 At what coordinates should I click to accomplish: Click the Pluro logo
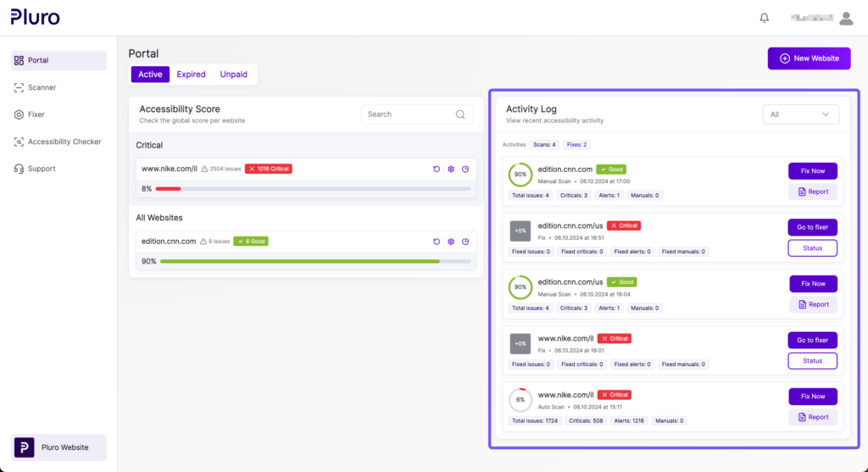point(35,17)
